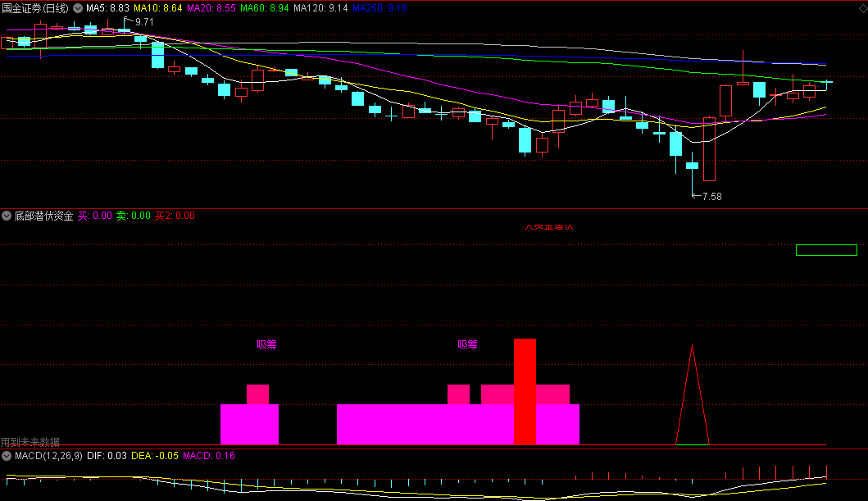Click the DEA: -0.05 value
This screenshot has width=868, height=501.
click(154, 456)
